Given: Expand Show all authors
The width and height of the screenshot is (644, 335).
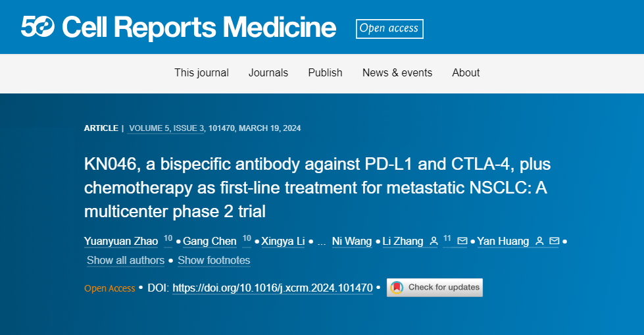Looking at the screenshot, I should pos(126,261).
